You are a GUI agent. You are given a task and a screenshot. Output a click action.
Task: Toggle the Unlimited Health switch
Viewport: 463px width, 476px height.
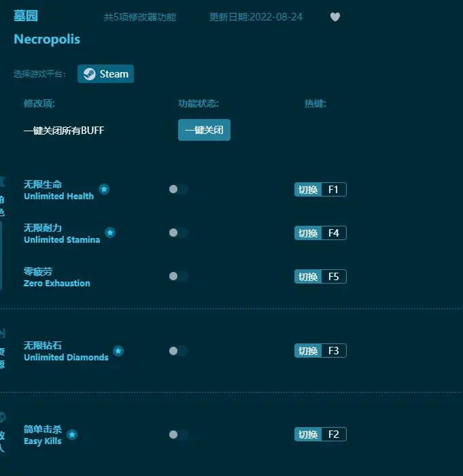pos(178,189)
